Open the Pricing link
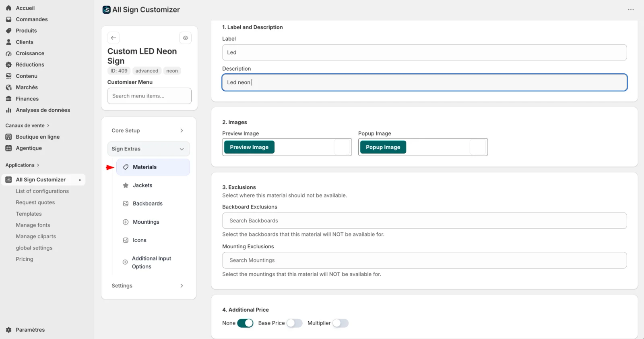 pos(25,259)
